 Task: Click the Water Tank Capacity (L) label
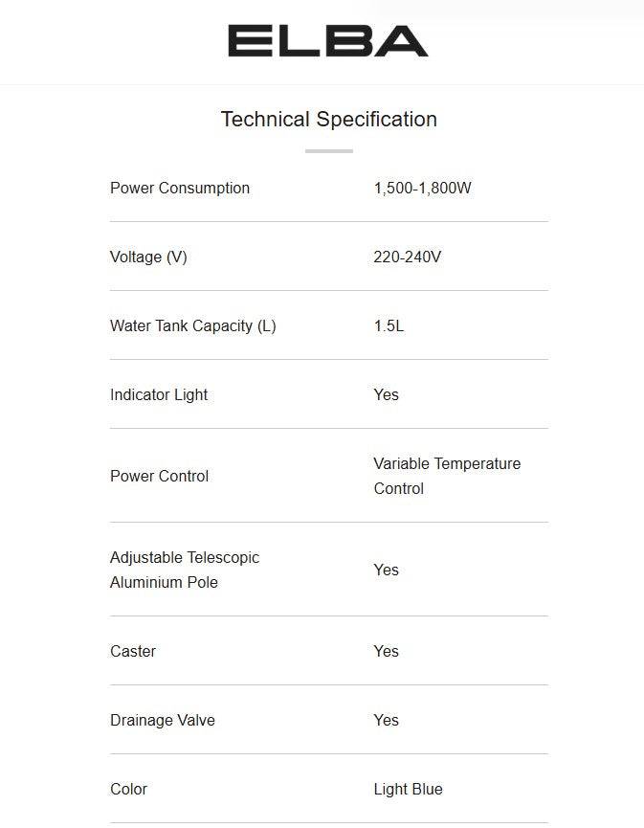click(192, 326)
